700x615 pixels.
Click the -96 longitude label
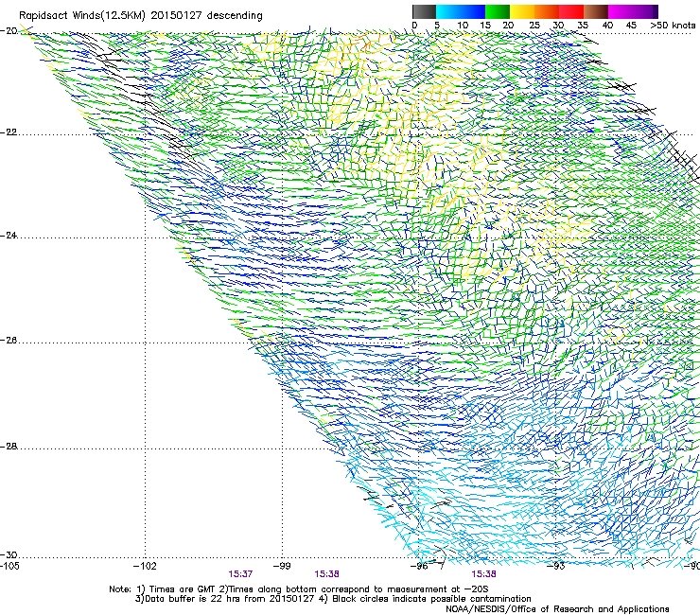(419, 567)
